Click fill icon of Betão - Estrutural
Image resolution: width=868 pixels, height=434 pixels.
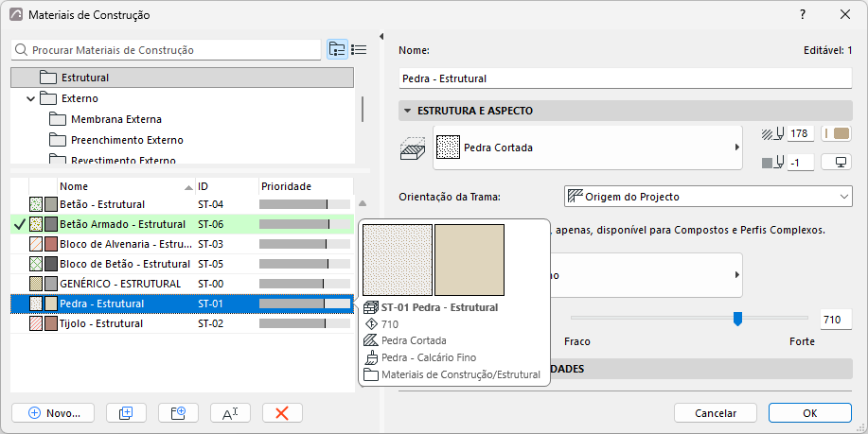coord(36,204)
